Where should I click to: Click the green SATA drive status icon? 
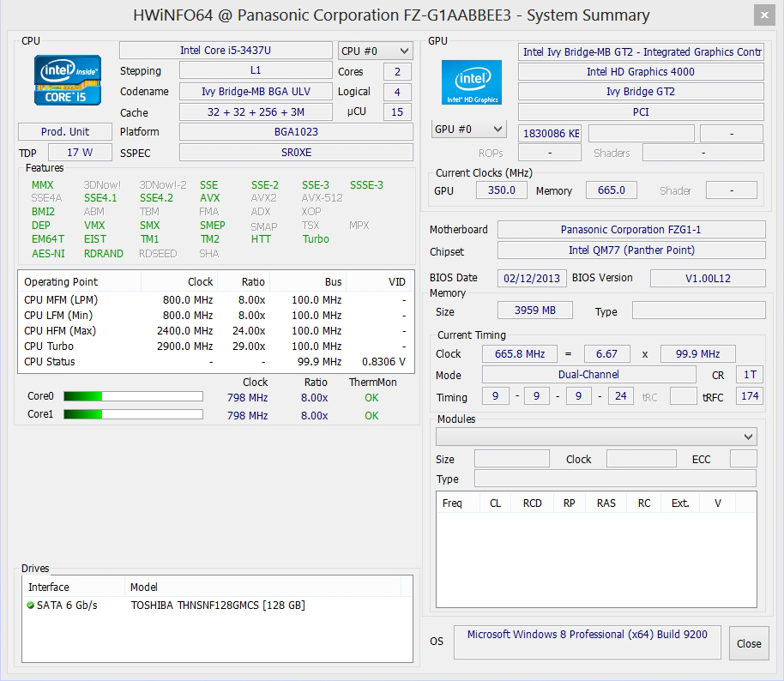point(31,606)
